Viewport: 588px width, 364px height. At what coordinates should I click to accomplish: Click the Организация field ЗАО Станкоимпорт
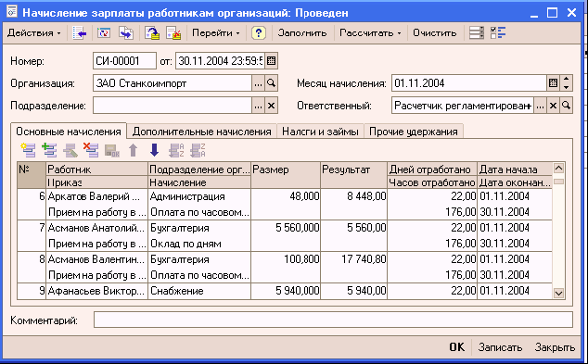coord(173,83)
